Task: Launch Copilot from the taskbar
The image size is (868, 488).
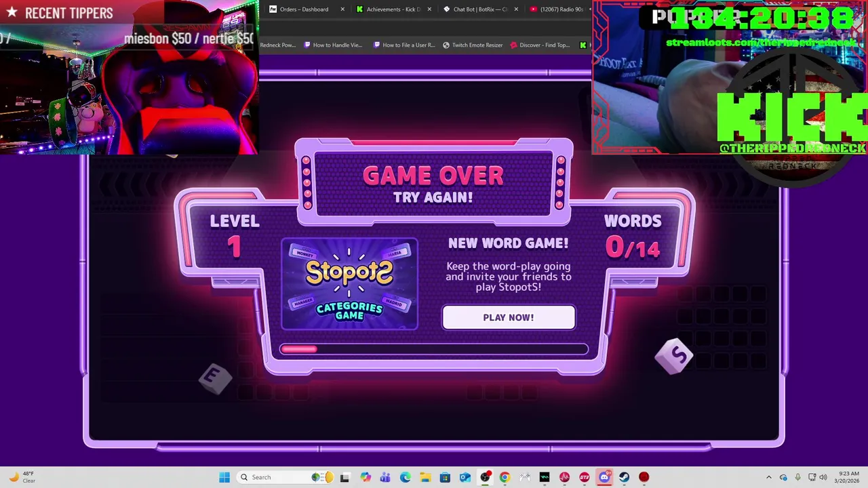Action: [366, 477]
